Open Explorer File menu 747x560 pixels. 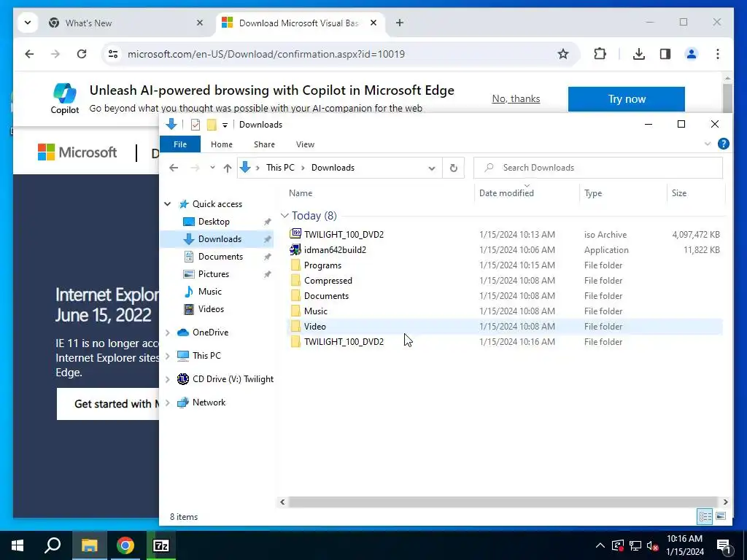coord(180,144)
